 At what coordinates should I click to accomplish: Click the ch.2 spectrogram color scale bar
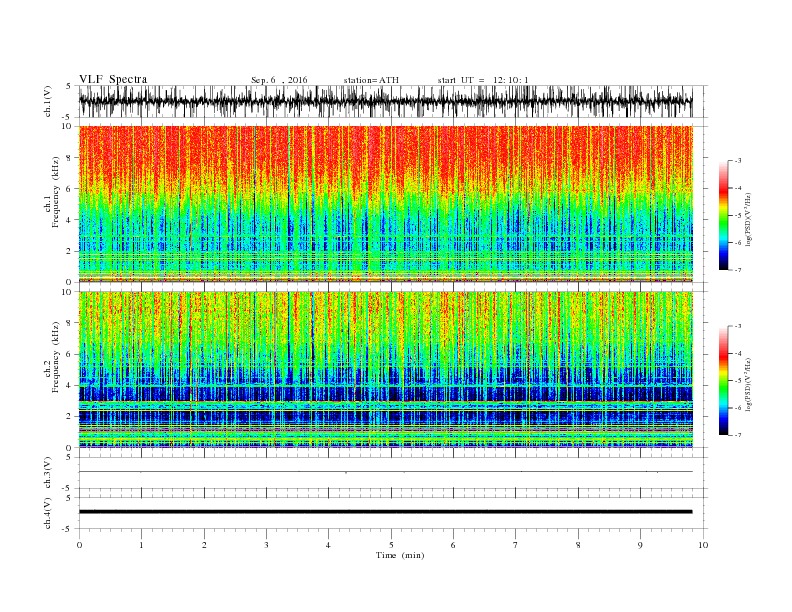(723, 381)
